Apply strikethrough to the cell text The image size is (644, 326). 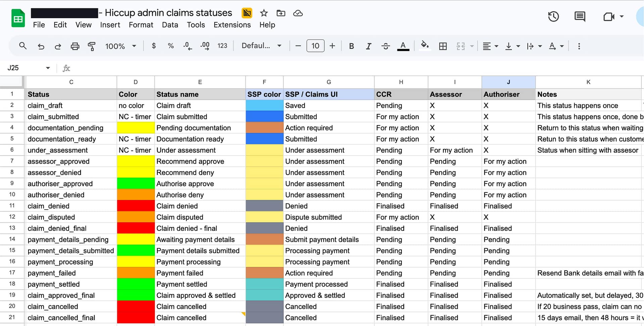(386, 46)
